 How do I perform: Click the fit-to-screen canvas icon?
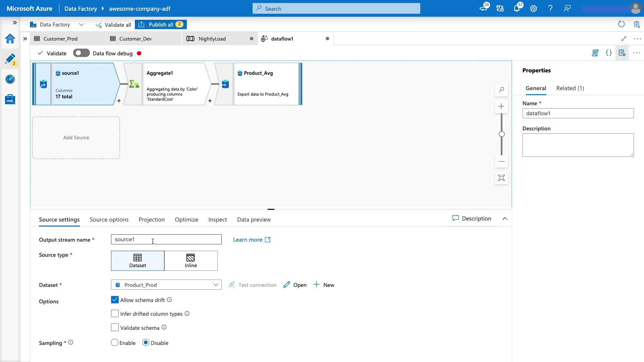pyautogui.click(x=501, y=178)
